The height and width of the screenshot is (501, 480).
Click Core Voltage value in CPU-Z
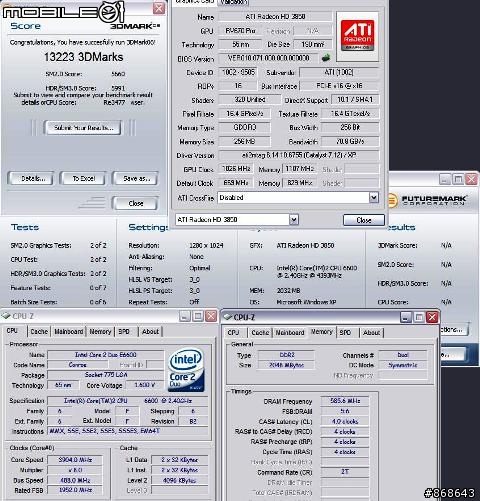point(145,385)
